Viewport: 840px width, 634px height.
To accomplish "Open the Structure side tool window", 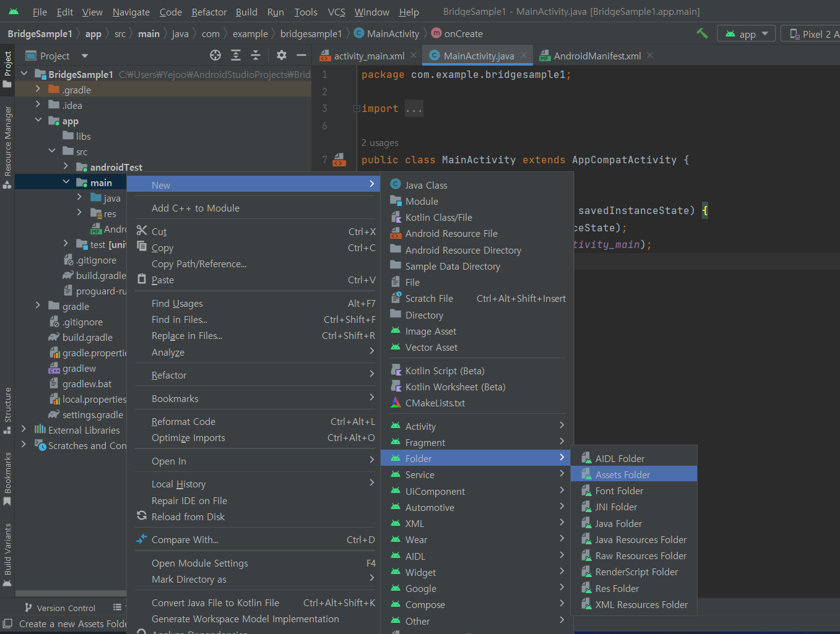I will 7,409.
